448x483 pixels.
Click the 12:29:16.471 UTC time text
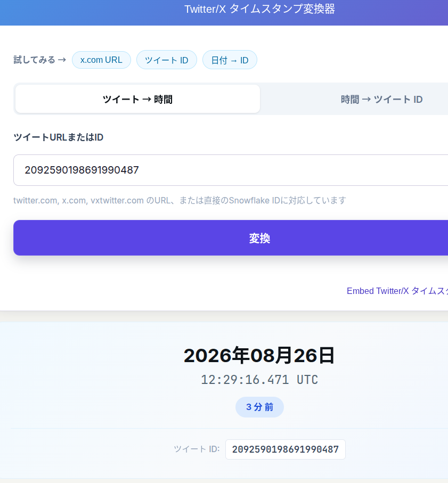[x=259, y=380]
